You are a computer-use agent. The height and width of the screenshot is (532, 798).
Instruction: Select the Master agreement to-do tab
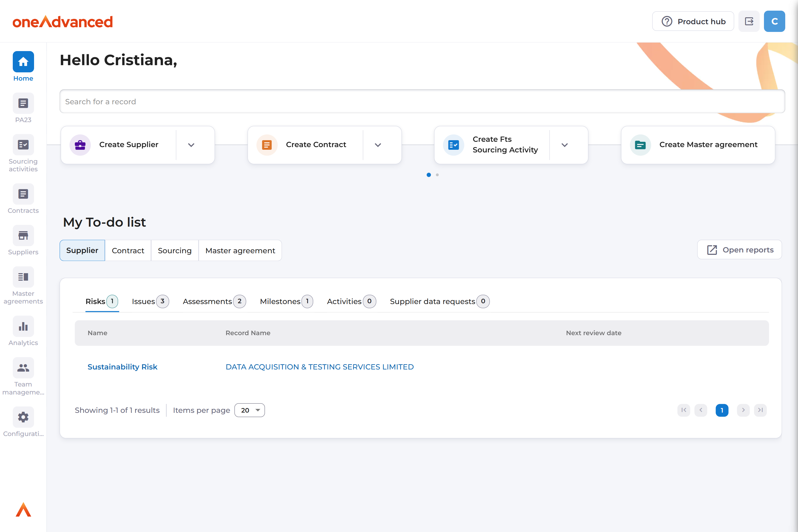click(240, 250)
